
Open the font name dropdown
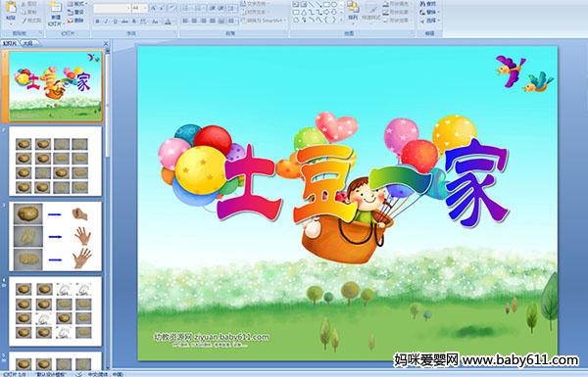click(128, 8)
